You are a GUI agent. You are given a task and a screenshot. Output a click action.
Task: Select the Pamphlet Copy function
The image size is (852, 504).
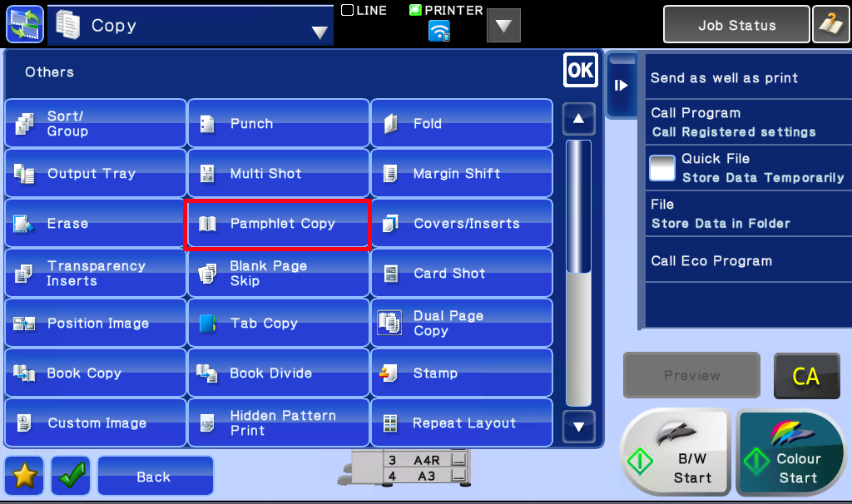click(277, 223)
